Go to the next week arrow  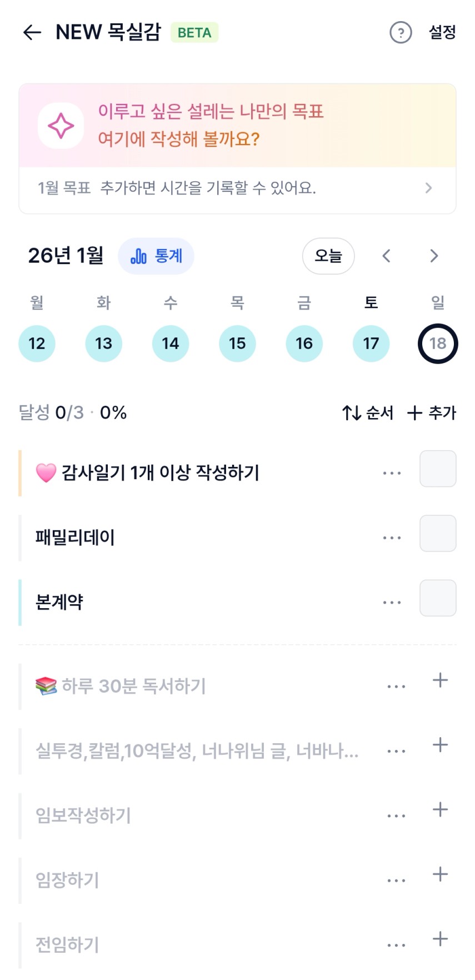[x=434, y=256]
